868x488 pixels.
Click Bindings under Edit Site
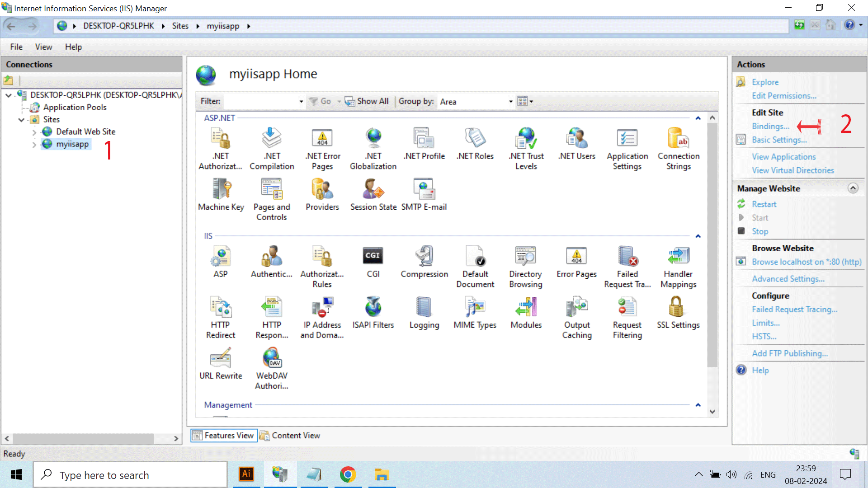click(769, 126)
